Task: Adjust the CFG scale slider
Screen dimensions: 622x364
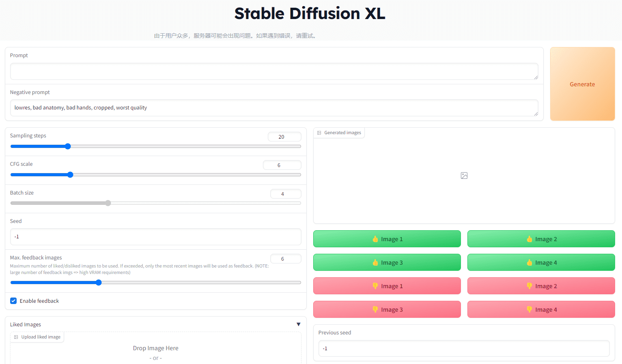Action: click(155, 175)
